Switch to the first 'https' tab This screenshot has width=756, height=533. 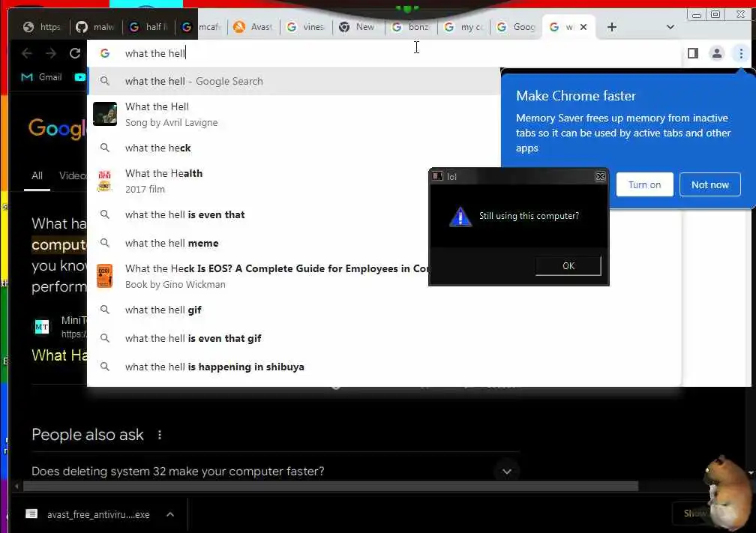click(43, 27)
